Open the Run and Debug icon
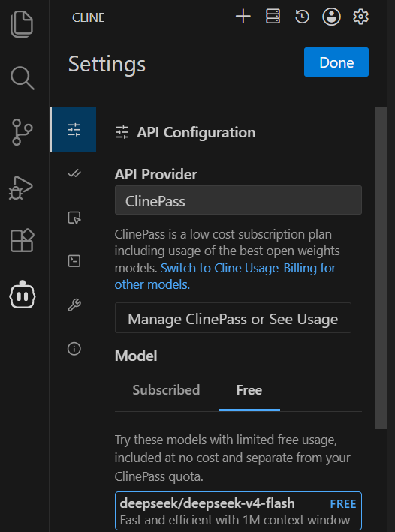Viewport: 395px width, 532px height. pyautogui.click(x=21, y=188)
